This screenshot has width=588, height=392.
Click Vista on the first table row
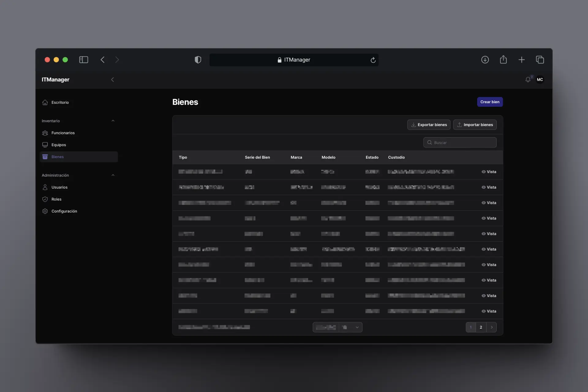489,172
